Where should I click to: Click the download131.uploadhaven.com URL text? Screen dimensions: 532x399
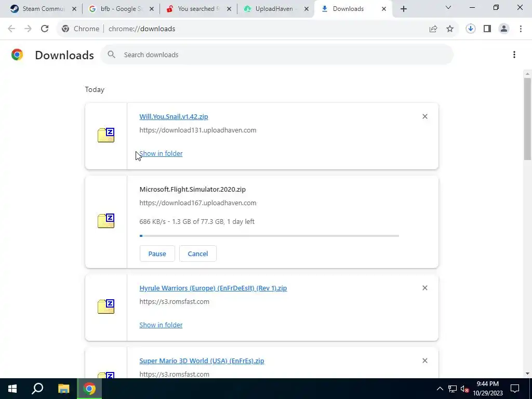point(198,130)
